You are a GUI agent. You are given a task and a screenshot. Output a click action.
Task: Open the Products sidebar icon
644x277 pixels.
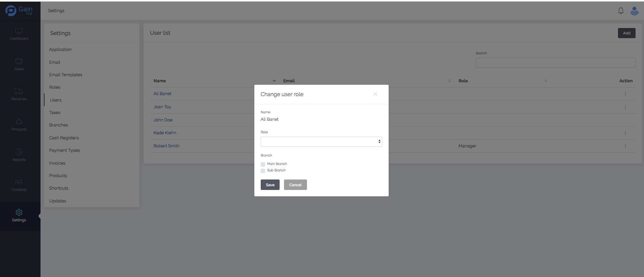click(x=19, y=122)
